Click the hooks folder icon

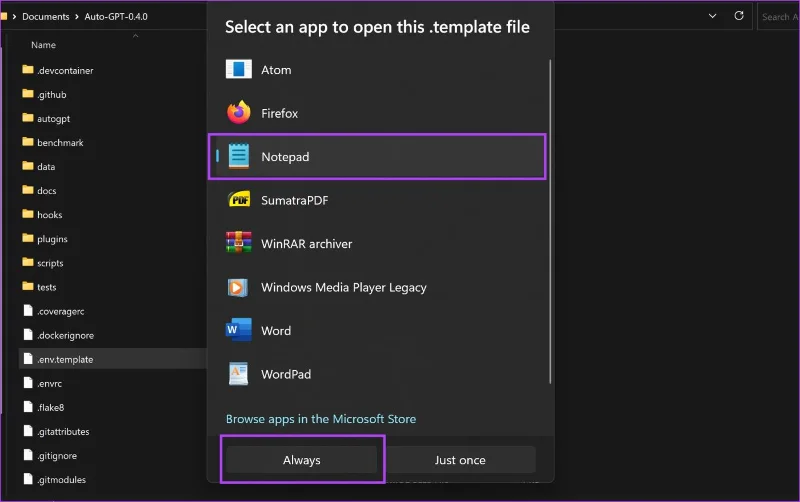click(x=28, y=214)
